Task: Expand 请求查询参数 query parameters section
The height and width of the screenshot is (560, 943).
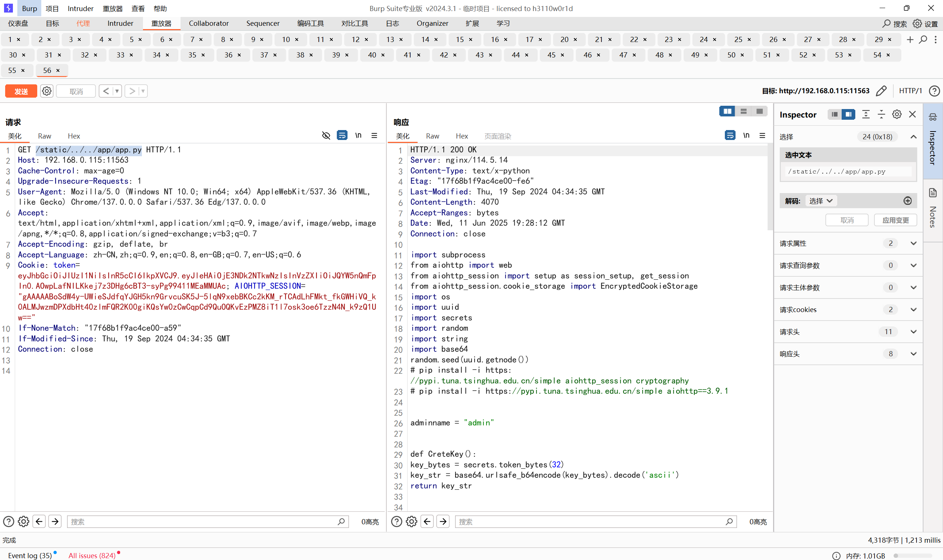Action: point(848,266)
